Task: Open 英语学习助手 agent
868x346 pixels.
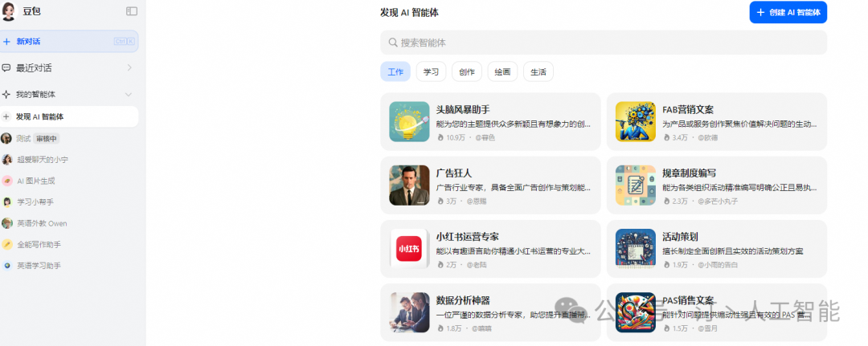Action: 39,266
